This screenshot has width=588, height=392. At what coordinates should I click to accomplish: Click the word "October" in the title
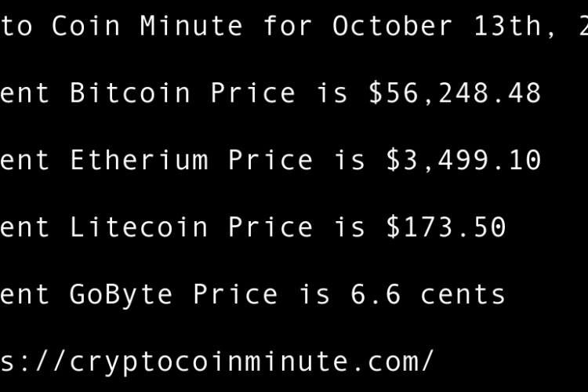point(393,26)
